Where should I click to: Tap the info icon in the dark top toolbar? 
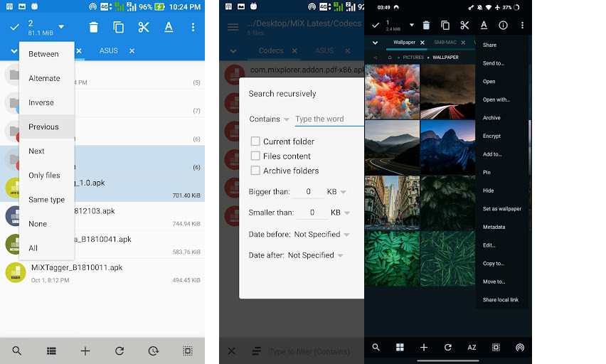coord(503,25)
